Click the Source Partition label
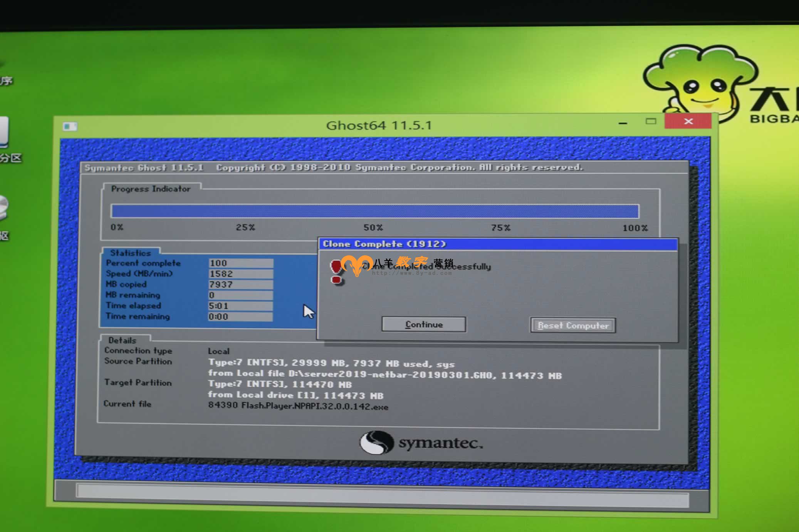The height and width of the screenshot is (532, 799). point(138,361)
